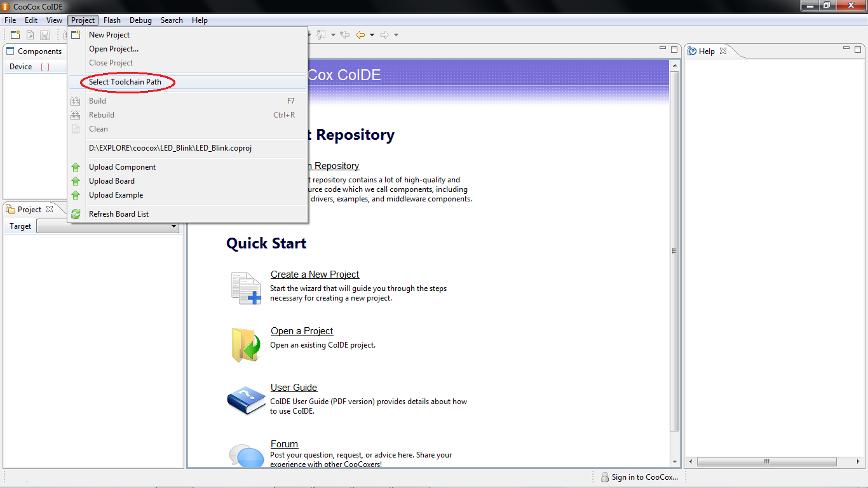Open the Target combo box
Image resolution: width=868 pixels, height=488 pixels.
click(x=107, y=226)
